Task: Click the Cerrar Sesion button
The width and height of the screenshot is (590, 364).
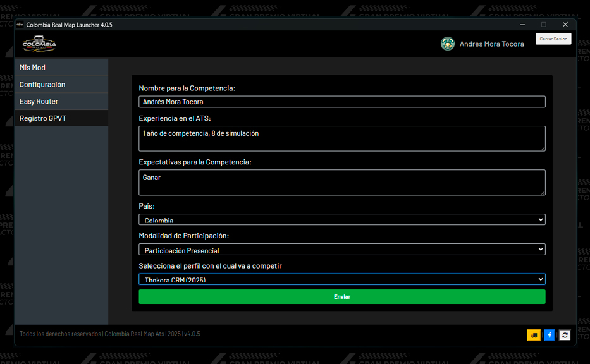Action: 553,39
